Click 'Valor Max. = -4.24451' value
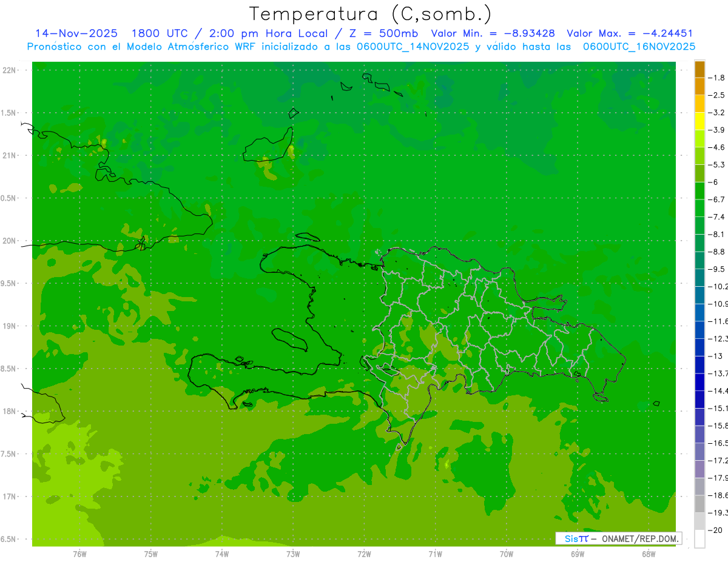The height and width of the screenshot is (562, 728). (630, 33)
